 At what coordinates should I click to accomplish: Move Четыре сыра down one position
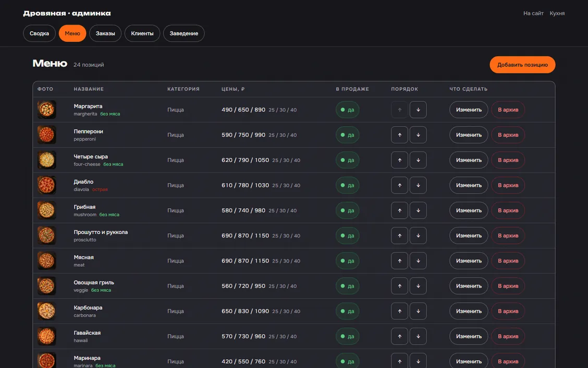pos(418,160)
